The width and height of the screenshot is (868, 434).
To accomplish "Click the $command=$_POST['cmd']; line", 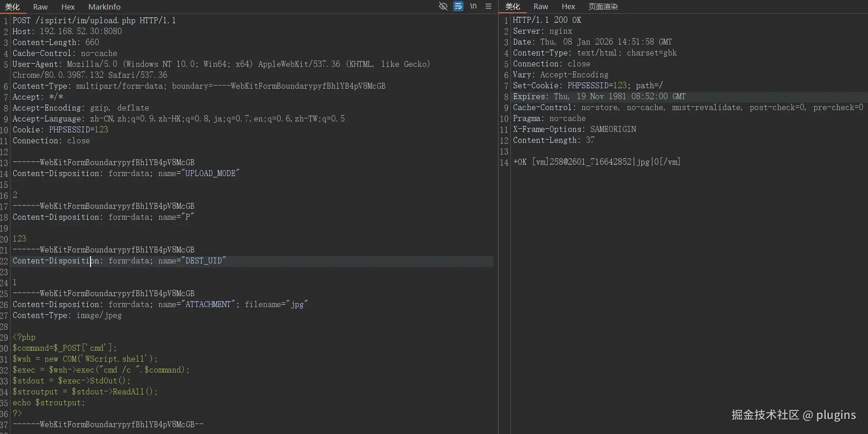I will pyautogui.click(x=65, y=348).
